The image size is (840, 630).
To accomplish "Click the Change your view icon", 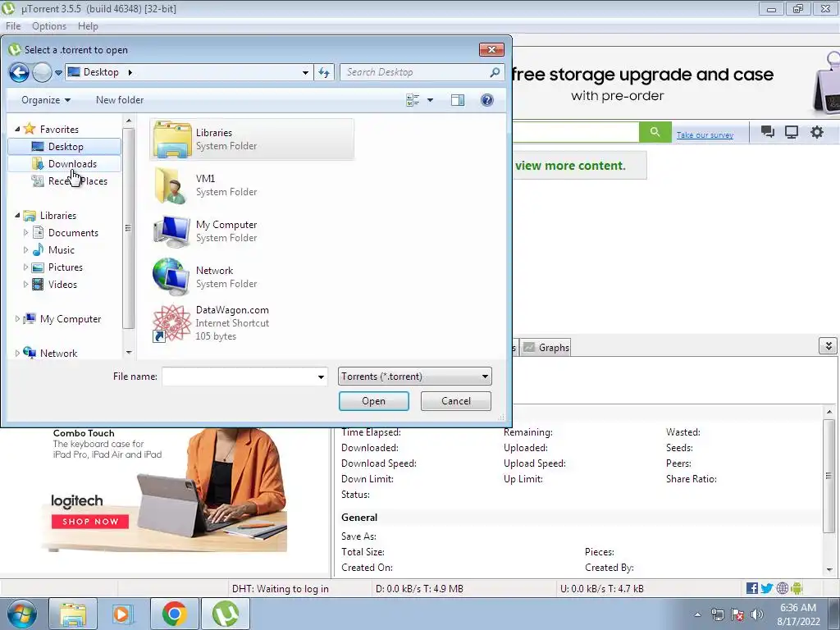I will tap(413, 100).
